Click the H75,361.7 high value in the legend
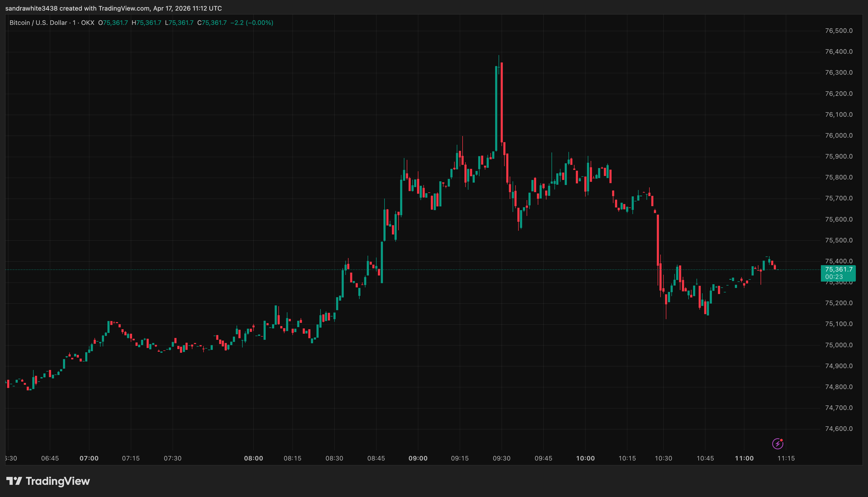Image resolution: width=868 pixels, height=497 pixels. click(146, 23)
